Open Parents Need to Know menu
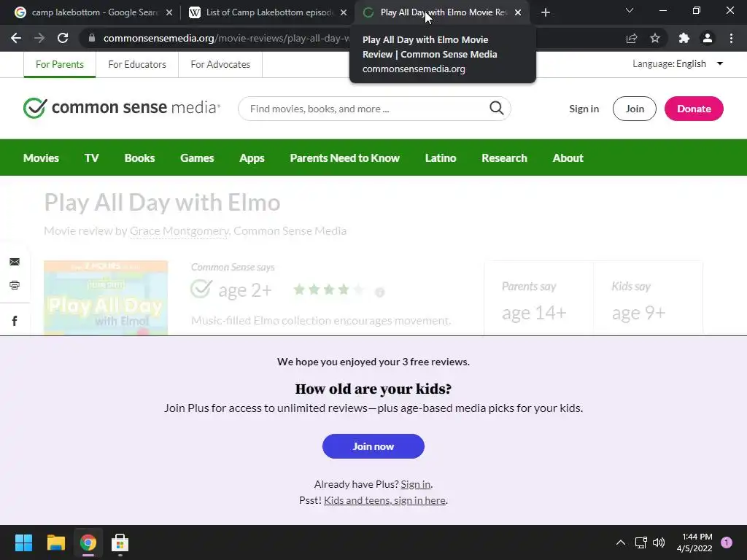This screenshot has width=747, height=560. [x=344, y=157]
